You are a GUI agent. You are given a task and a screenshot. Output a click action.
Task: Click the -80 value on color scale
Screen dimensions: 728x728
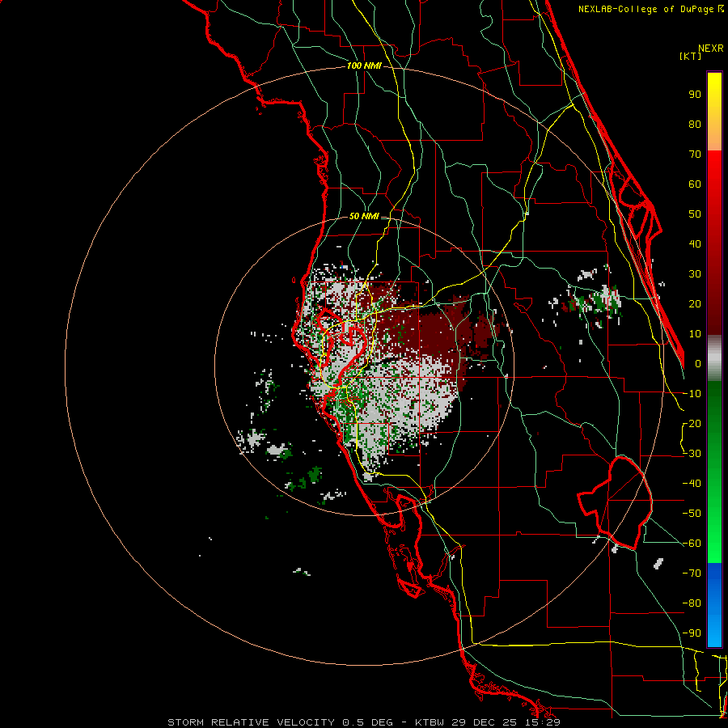coord(692,603)
